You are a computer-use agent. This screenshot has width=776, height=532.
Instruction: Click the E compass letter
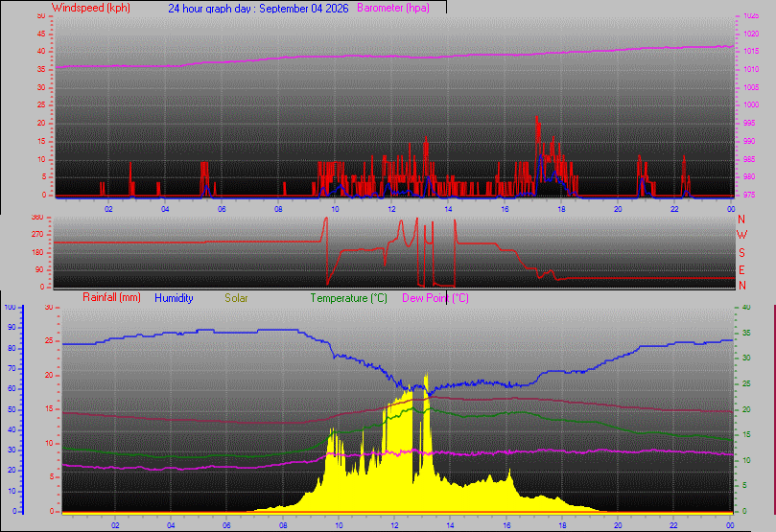[741, 270]
